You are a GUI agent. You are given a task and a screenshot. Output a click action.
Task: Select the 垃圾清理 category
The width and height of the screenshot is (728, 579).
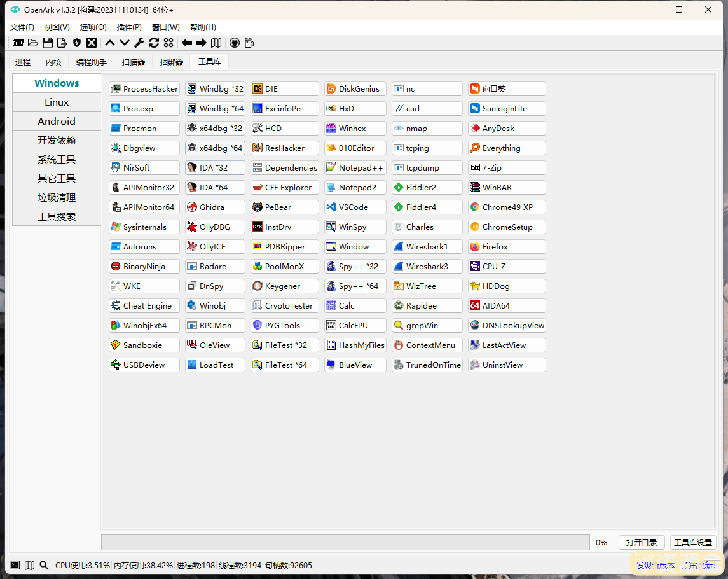click(x=57, y=197)
